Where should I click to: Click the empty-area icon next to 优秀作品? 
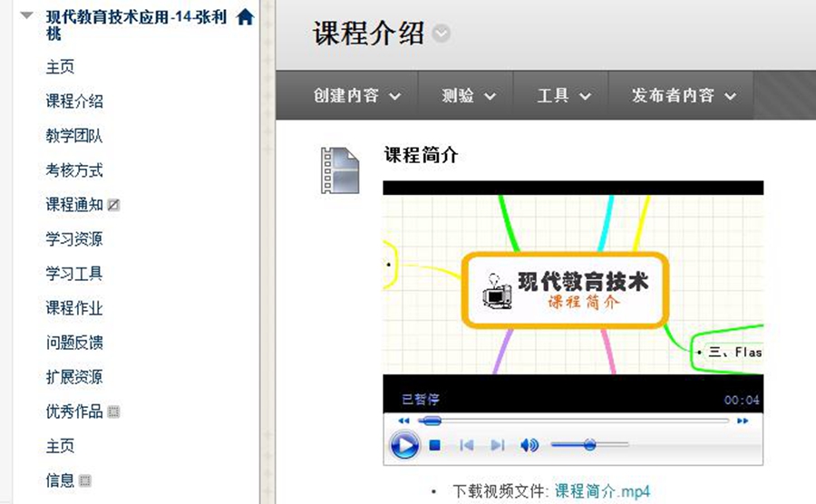tap(113, 412)
